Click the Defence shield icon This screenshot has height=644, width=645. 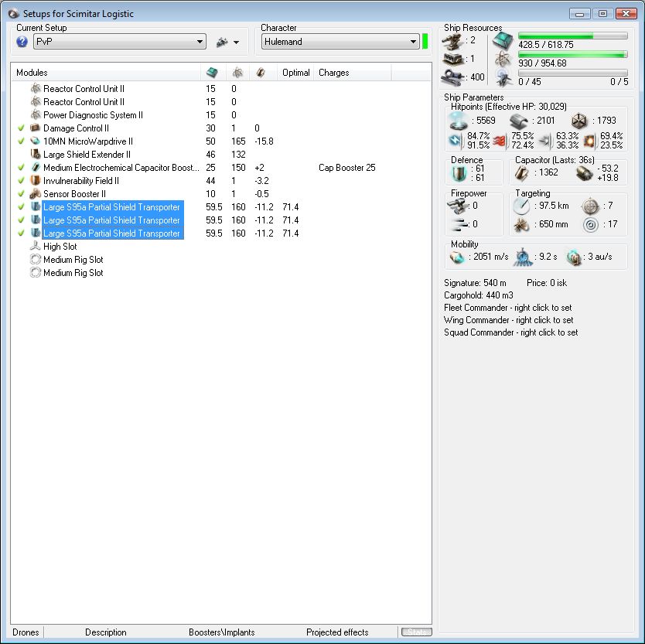(x=459, y=173)
